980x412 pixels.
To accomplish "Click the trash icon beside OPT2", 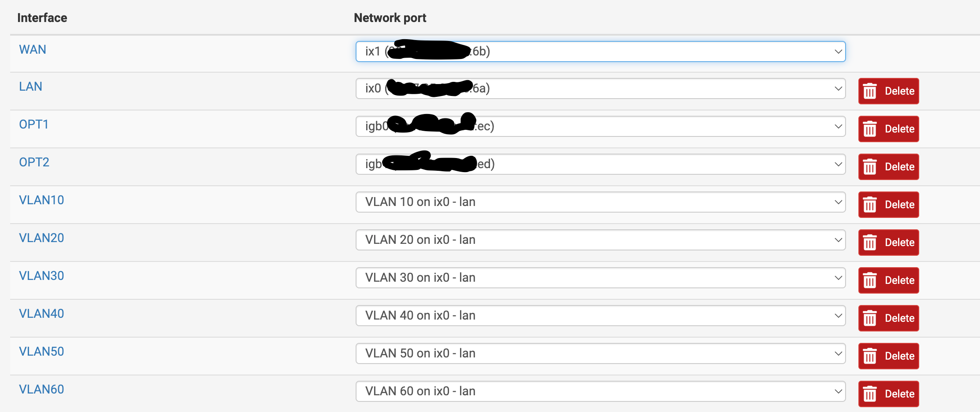I will tap(870, 167).
